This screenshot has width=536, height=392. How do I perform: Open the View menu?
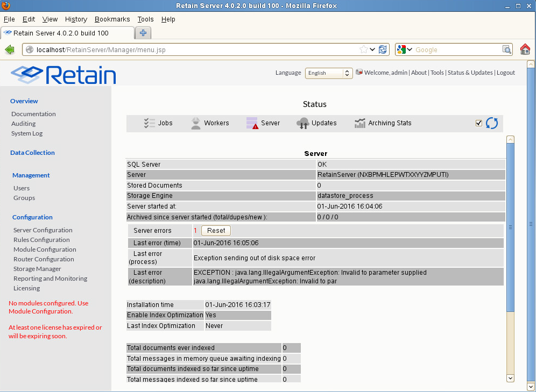(50, 19)
